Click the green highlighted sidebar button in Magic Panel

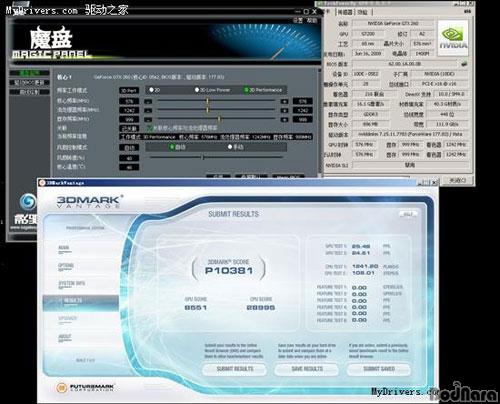click(x=30, y=73)
